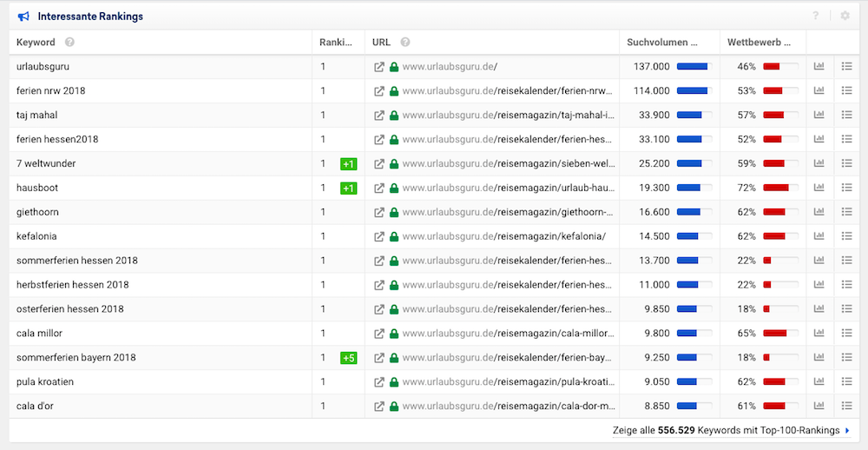Screen dimensions: 868x450
Task: Click the 33.900 search volume value
Action: [654, 116]
